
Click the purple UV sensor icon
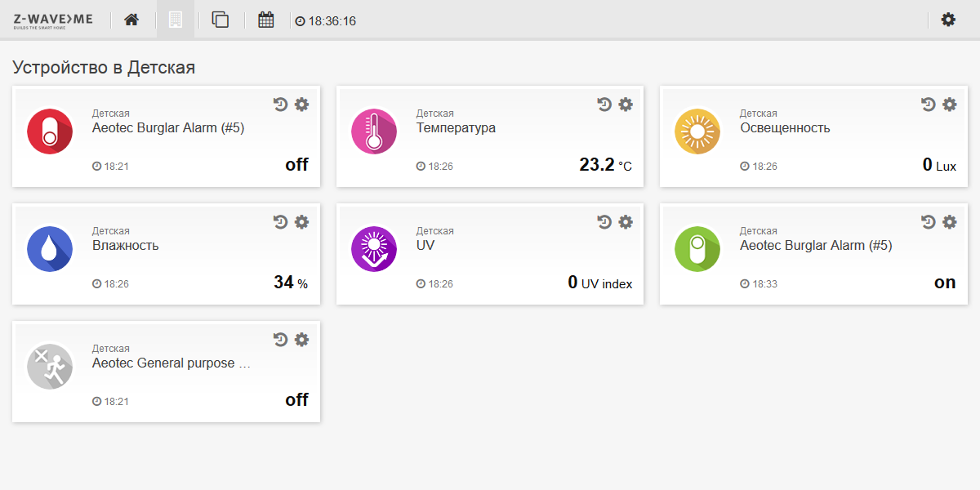[x=374, y=248]
